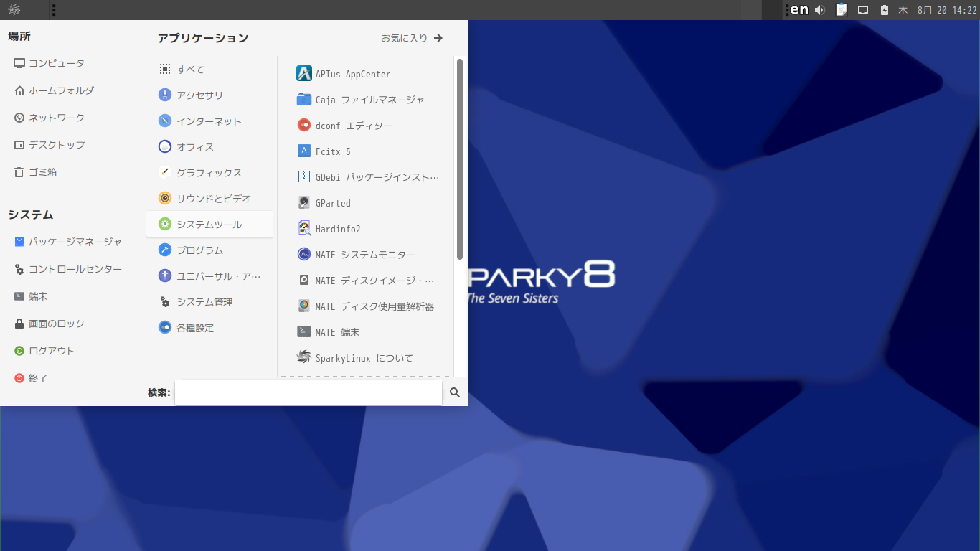The image size is (980, 551).
Task: Click the search magnifier button
Action: tap(455, 392)
